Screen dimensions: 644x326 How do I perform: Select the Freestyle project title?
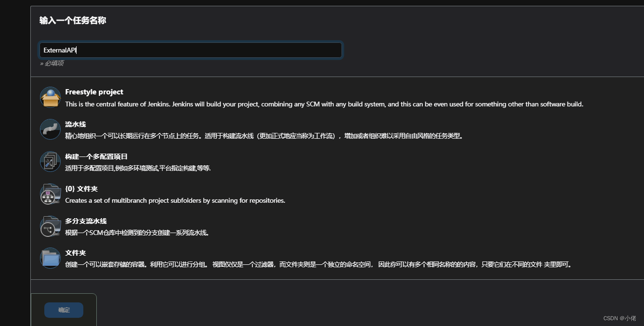click(x=94, y=92)
